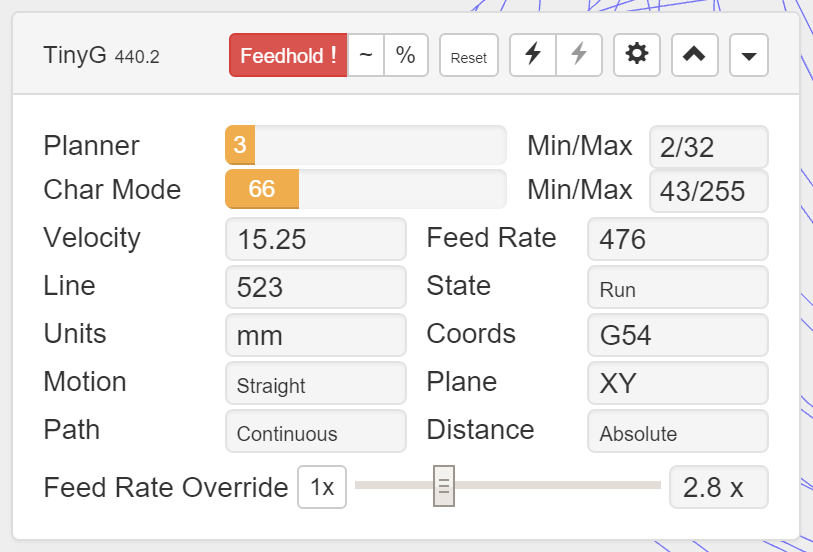
Task: Click the dark lightning bolt icon
Action: 533,55
